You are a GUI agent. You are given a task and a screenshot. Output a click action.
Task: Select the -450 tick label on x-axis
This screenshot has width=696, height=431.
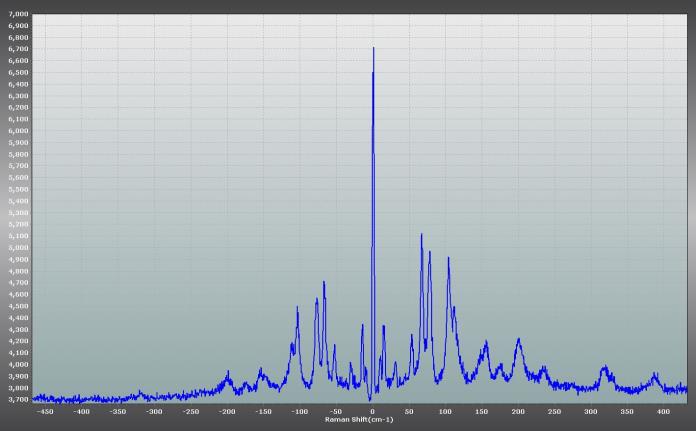[45, 411]
